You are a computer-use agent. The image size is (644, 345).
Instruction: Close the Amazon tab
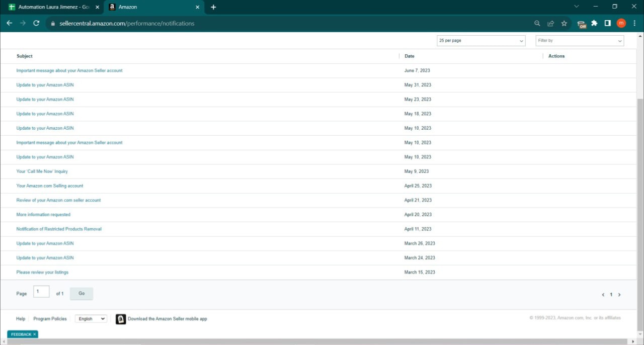tap(197, 7)
